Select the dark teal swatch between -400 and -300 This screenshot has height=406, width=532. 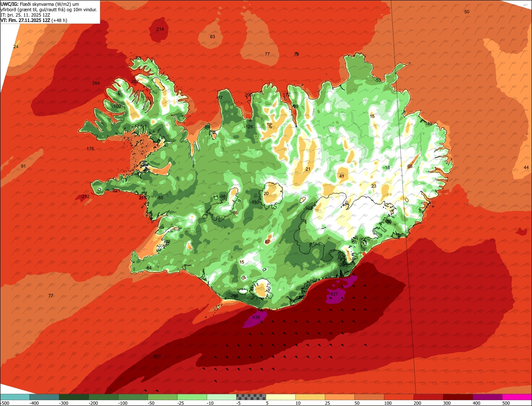pyautogui.click(x=44, y=397)
